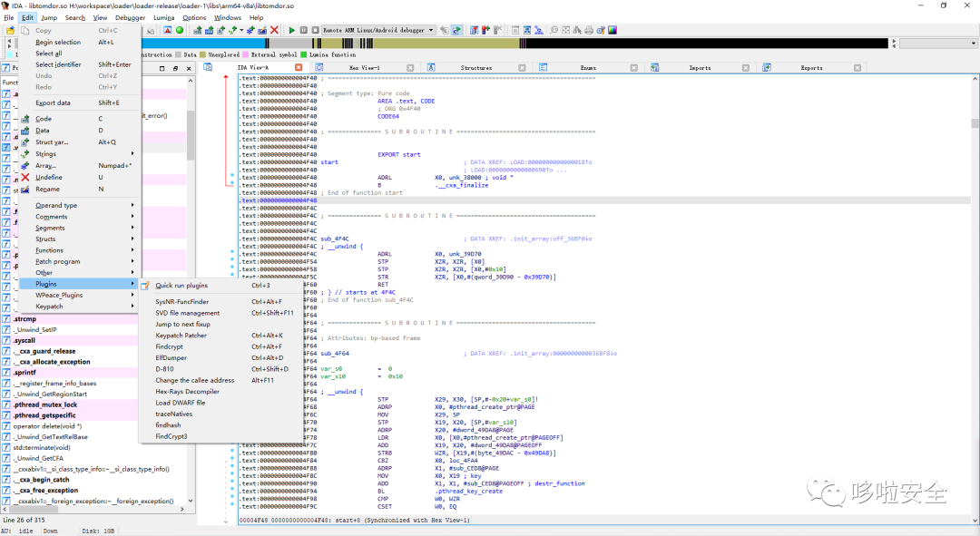Click the rainbow color palette toolbar icon
The width and height of the screenshot is (980, 536).
612,30
